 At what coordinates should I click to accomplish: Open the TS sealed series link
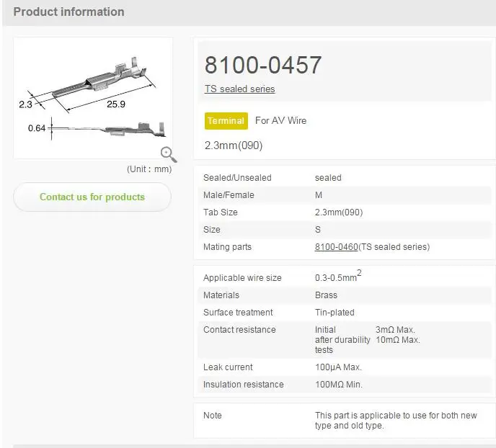point(239,89)
